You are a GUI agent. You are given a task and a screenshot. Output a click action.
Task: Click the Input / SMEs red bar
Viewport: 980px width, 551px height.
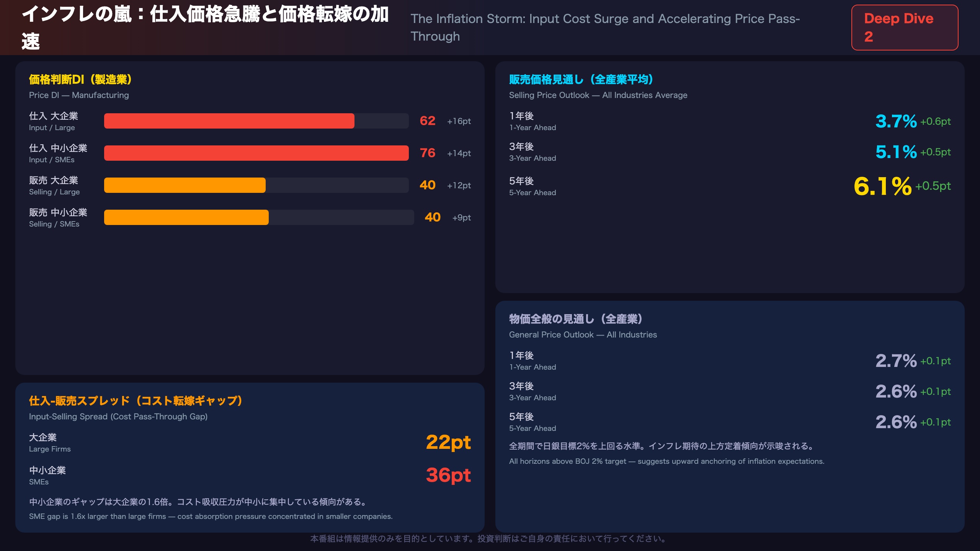point(256,153)
